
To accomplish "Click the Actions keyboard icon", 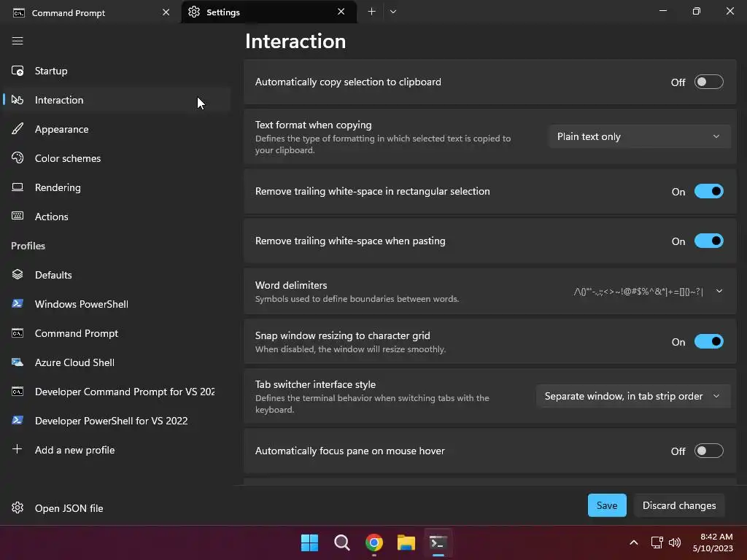I will (18, 216).
